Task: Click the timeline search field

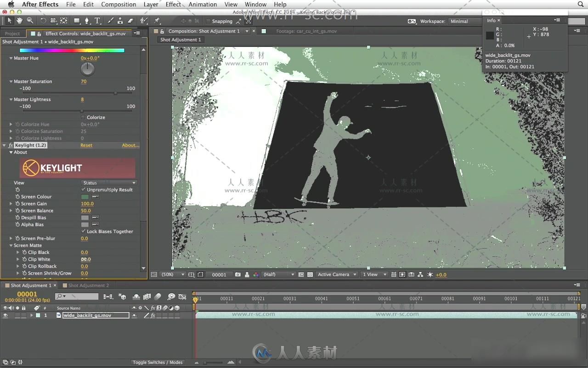Action: pos(77,297)
